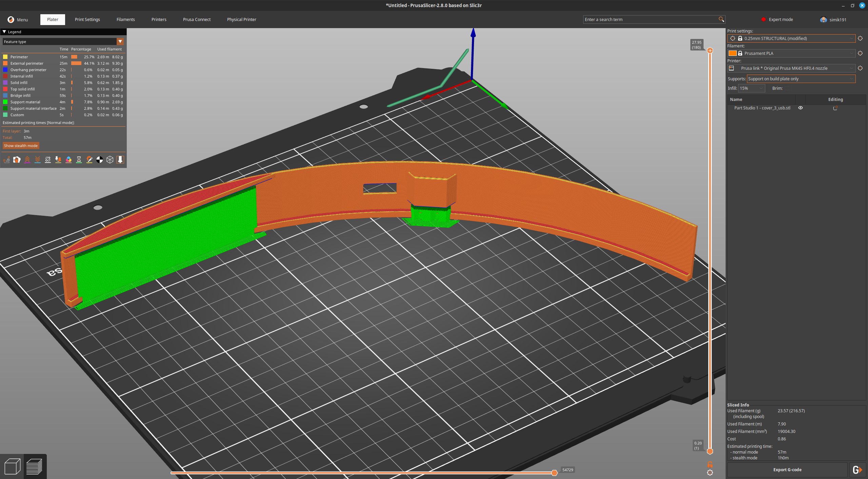Toggle visibility eye of cover_3_usb.stl

click(x=801, y=108)
